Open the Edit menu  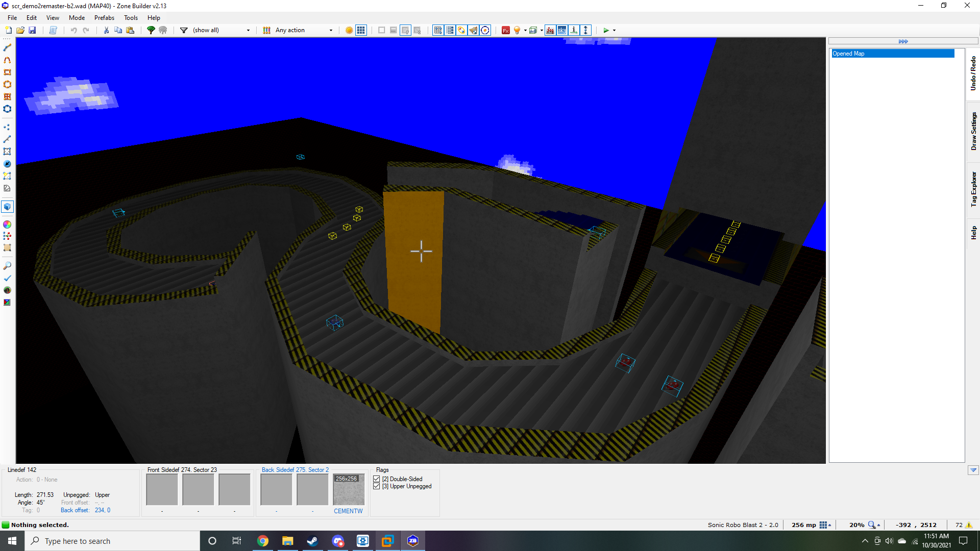pyautogui.click(x=32, y=18)
